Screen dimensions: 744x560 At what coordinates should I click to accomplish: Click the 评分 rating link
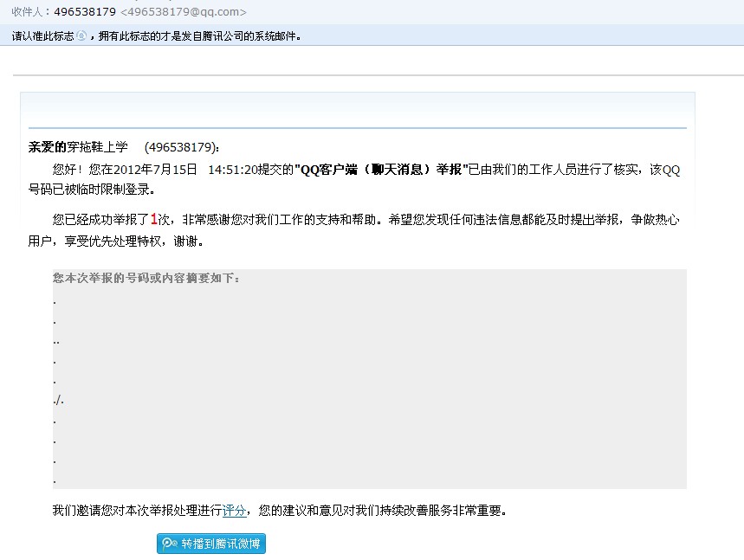234,511
